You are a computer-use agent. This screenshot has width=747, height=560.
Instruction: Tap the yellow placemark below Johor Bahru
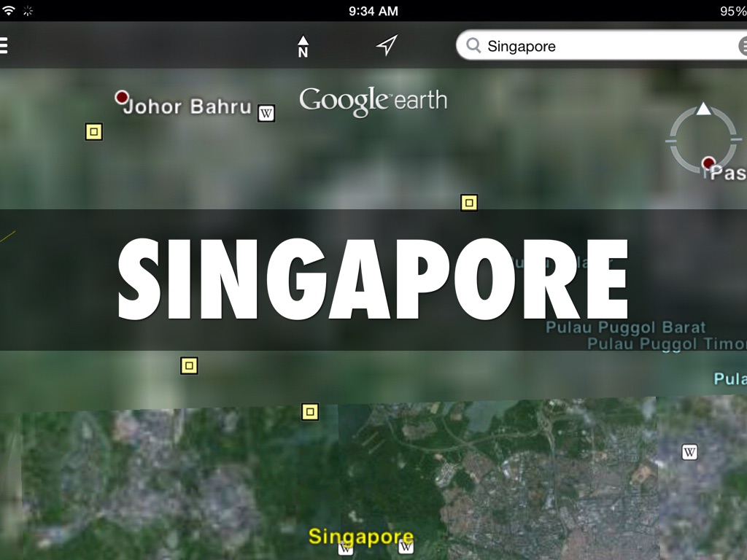(93, 131)
